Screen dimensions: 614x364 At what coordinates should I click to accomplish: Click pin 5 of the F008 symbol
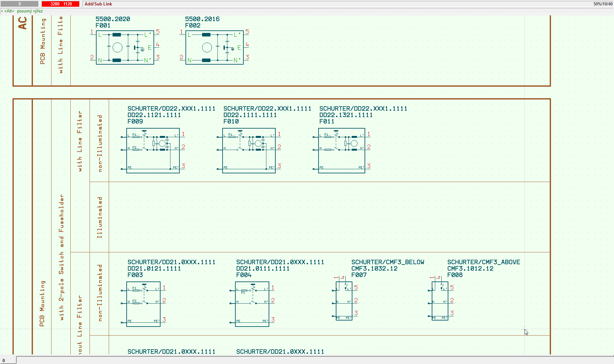coord(452,288)
